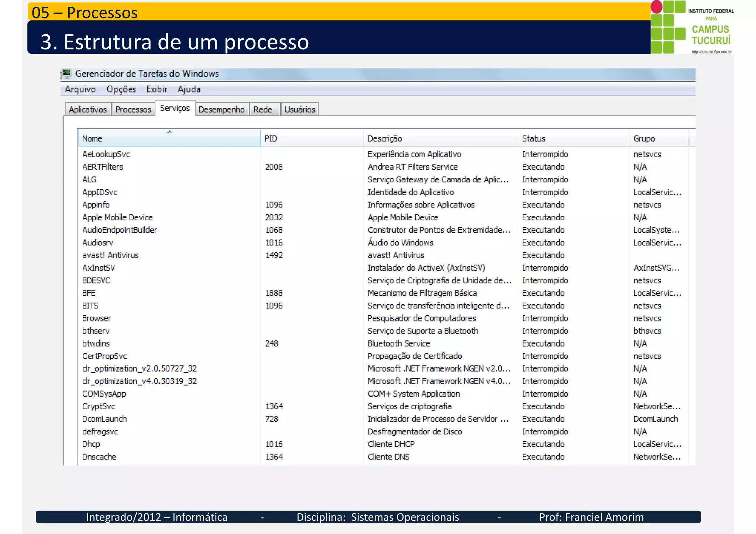Sort by the Status column header

(573, 138)
